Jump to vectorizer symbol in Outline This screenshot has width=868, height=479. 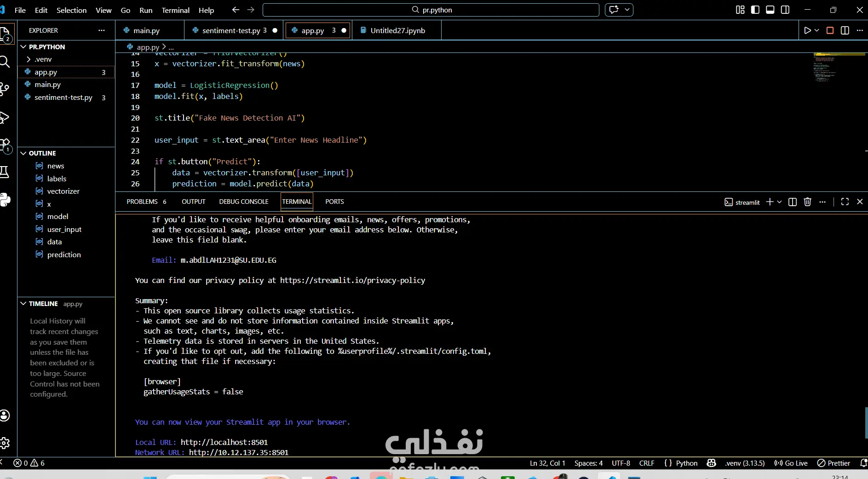point(63,191)
